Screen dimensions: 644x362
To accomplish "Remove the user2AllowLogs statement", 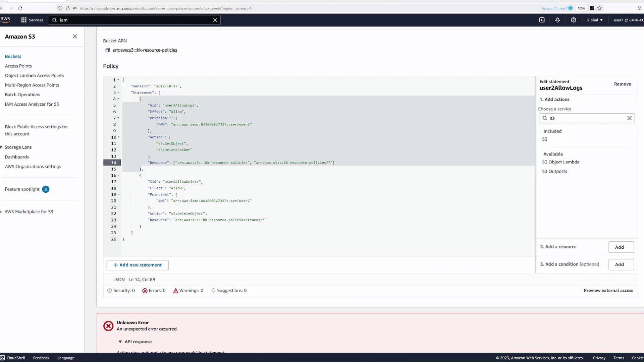I will click(622, 84).
